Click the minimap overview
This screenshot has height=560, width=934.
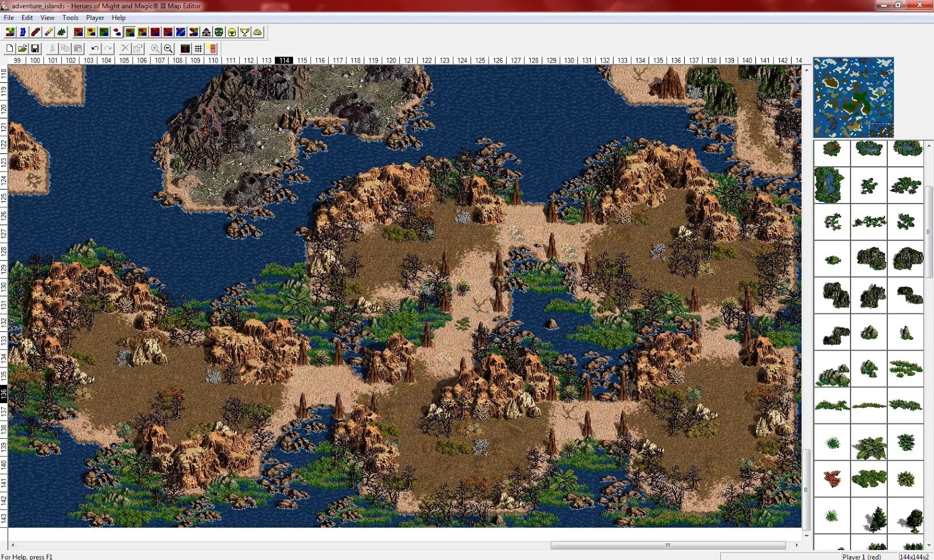point(853,97)
